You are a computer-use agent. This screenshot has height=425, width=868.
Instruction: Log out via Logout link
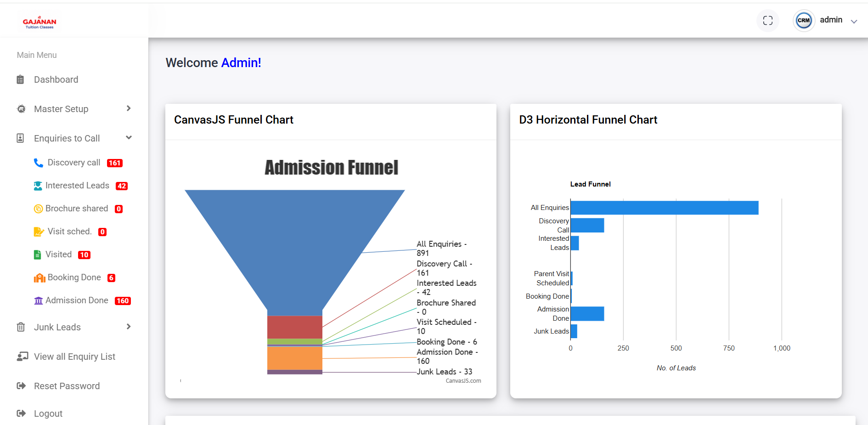(48, 414)
